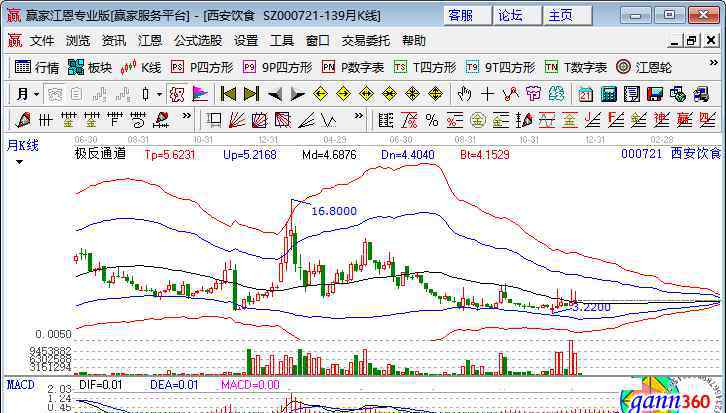The image size is (726, 413).
Task: Select the square box drawing tool
Action: (x=213, y=120)
